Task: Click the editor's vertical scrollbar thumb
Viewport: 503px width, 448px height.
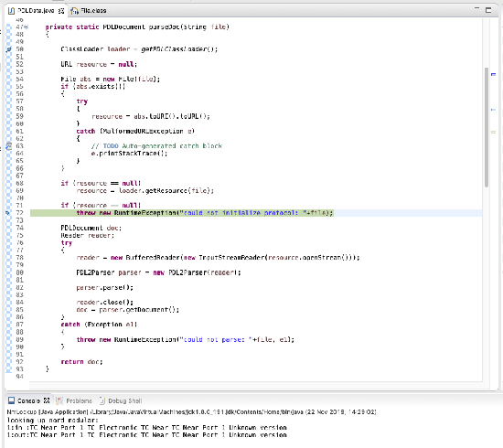Action: 487,127
